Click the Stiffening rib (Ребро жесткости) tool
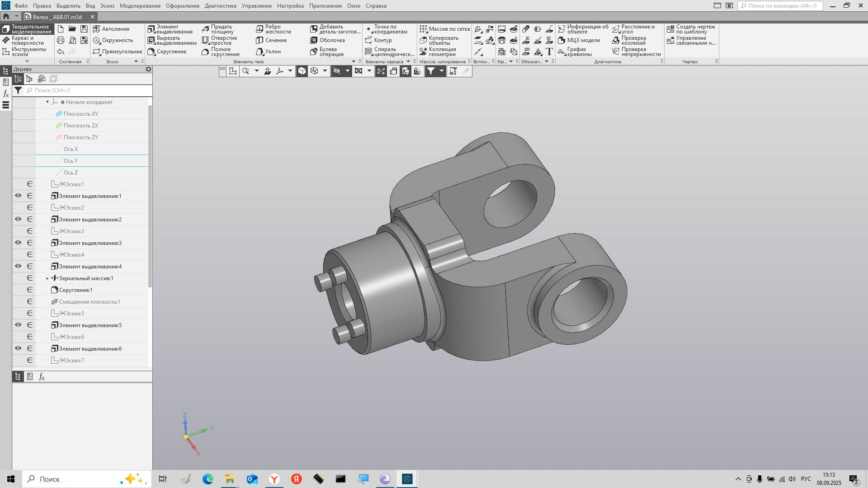 point(274,29)
